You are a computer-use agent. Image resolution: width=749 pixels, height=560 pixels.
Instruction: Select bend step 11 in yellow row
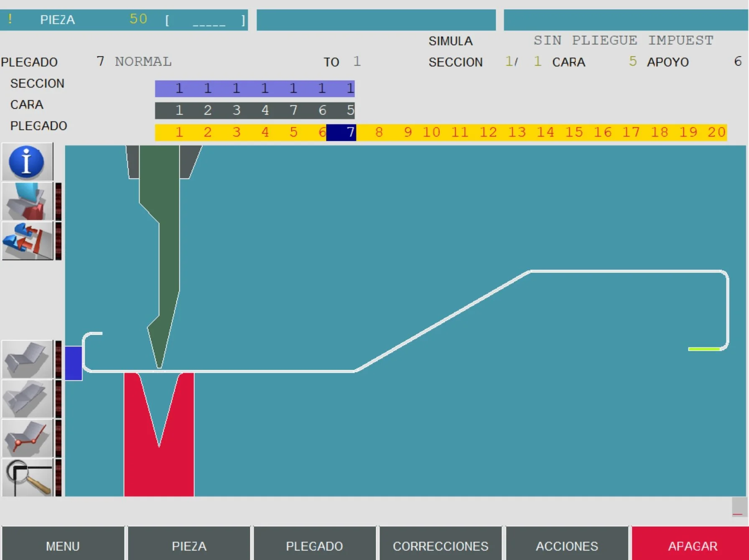tap(459, 132)
